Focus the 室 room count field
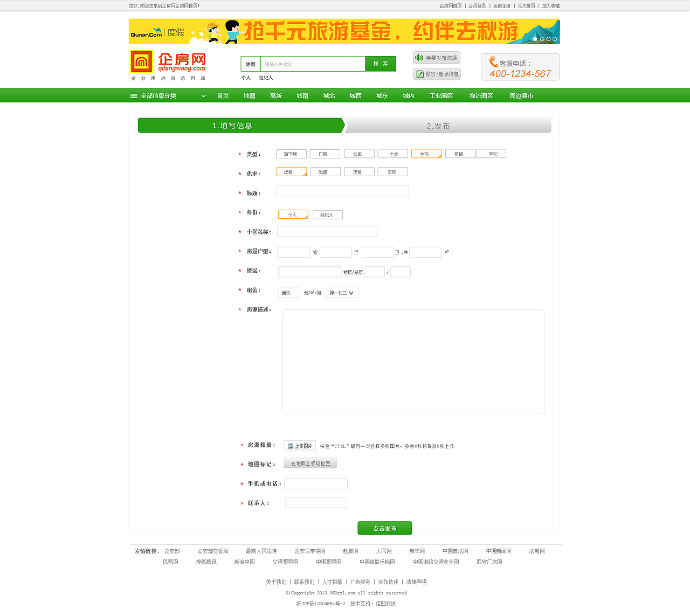The height and width of the screenshot is (616, 690). click(x=294, y=252)
